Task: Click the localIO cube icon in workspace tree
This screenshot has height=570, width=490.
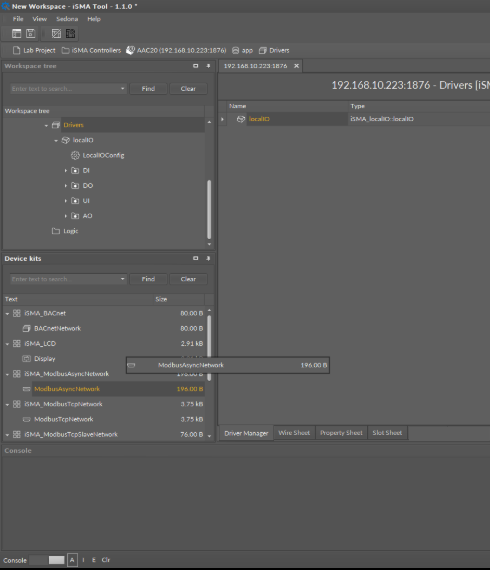Action: coord(65,140)
